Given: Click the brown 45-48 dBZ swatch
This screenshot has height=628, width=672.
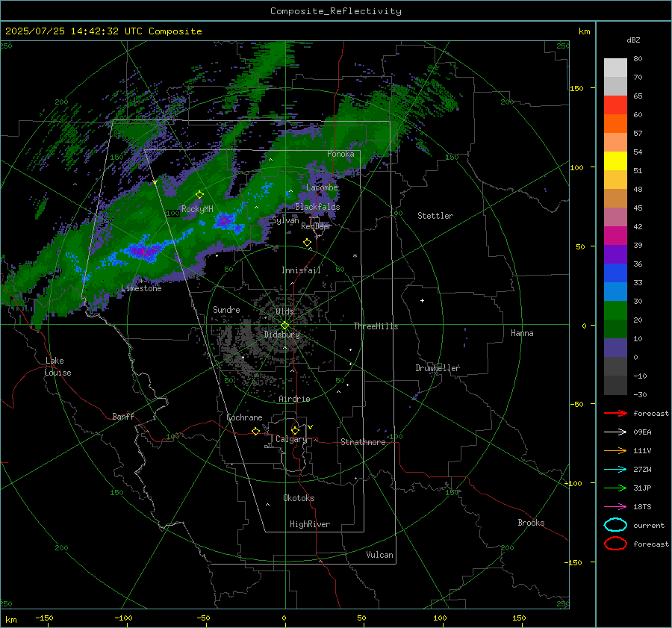Looking at the screenshot, I should point(615,199).
